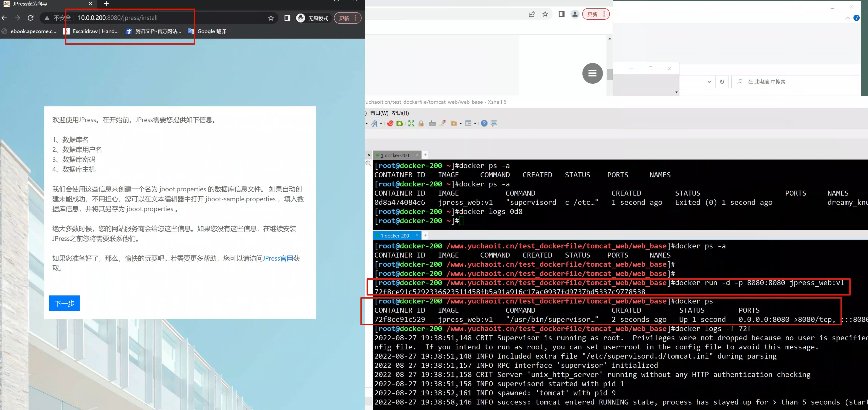Open the layout arrangement dropdown arrow
Viewport: 868px width, 410px height.
point(475,124)
